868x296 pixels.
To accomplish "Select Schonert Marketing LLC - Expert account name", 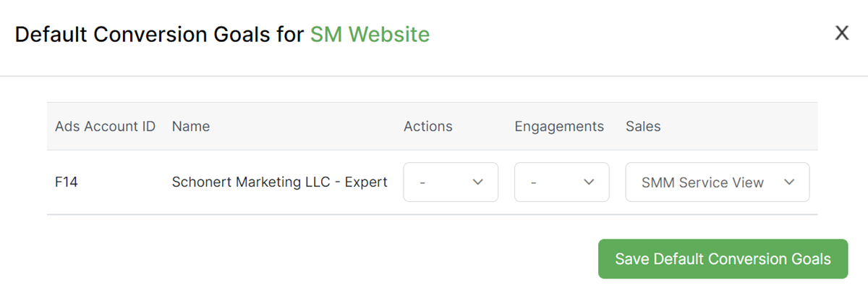I will click(279, 182).
